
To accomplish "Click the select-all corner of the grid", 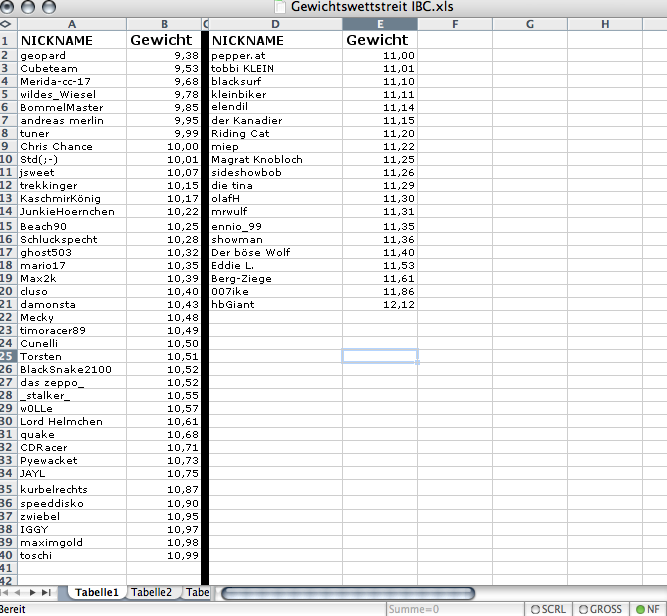I will (5, 23).
